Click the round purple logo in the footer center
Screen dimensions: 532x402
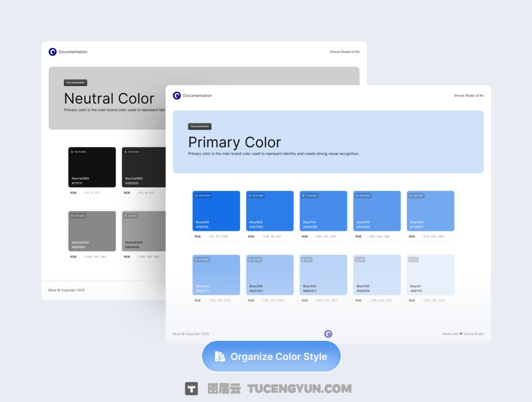[328, 334]
